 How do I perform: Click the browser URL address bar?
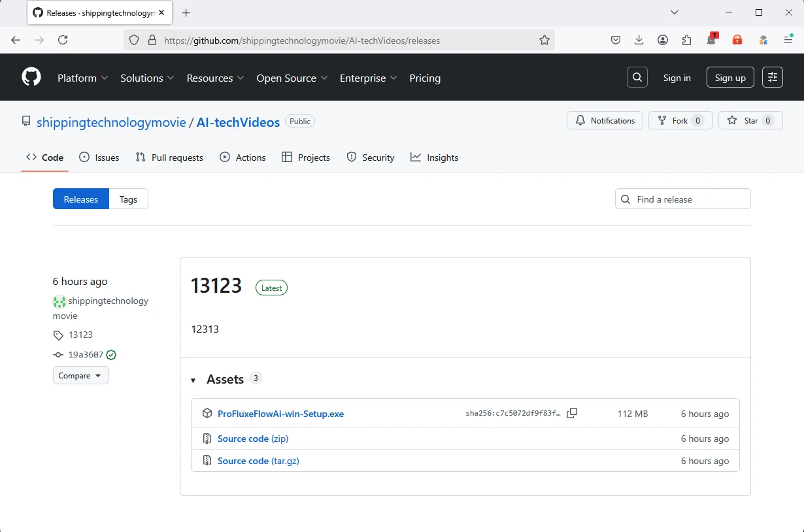click(x=340, y=40)
